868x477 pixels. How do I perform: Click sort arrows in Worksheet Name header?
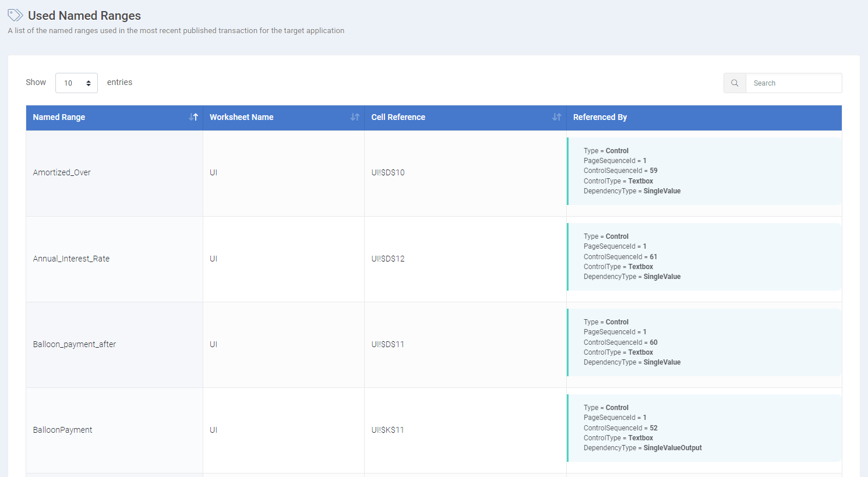[x=355, y=117]
